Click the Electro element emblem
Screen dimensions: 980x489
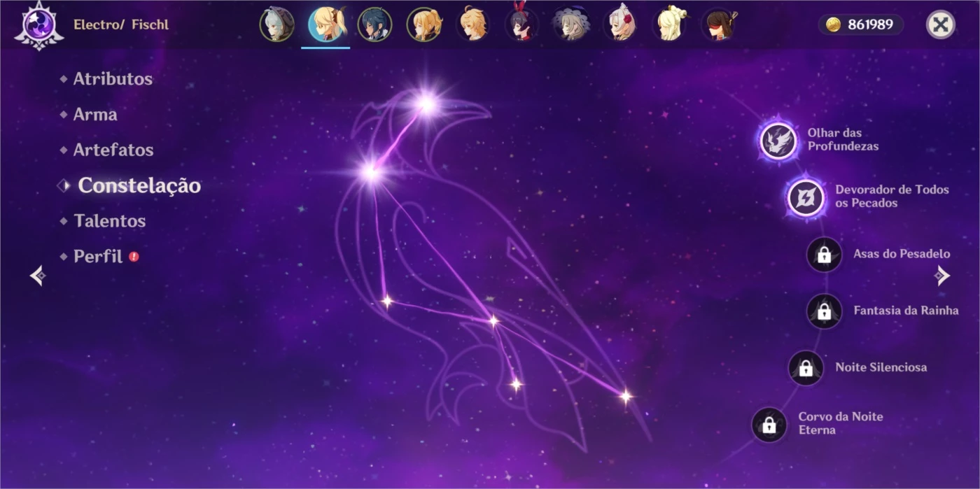pos(38,25)
